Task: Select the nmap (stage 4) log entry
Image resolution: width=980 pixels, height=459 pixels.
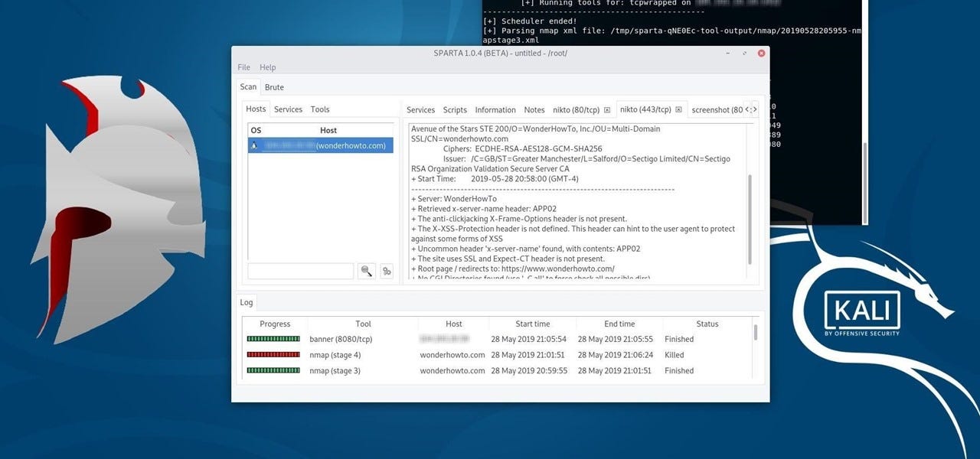Action: pyautogui.click(x=335, y=355)
